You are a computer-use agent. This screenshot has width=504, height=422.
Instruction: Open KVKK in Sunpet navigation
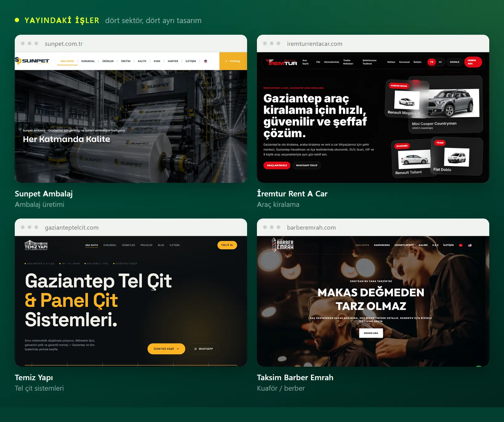pos(157,61)
